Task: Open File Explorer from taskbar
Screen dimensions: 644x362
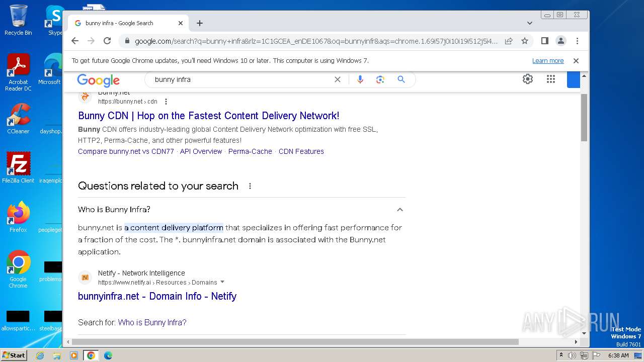Action: point(57,355)
